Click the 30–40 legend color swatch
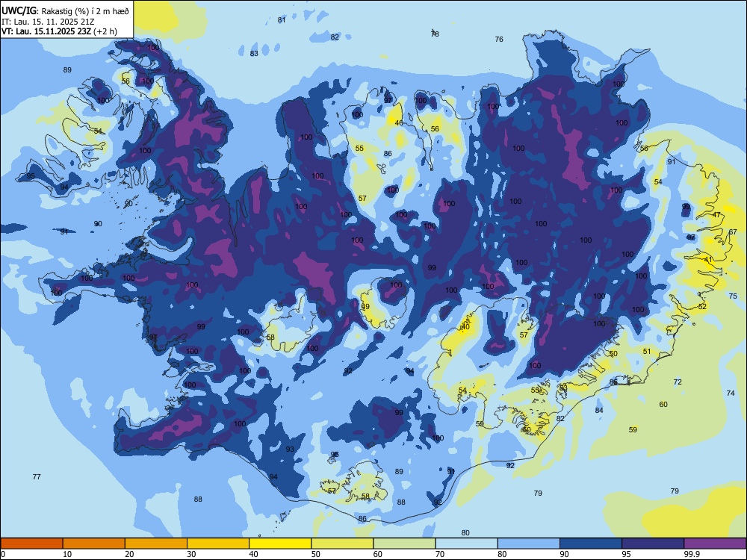Screen dimensions: 747x560 218,544
